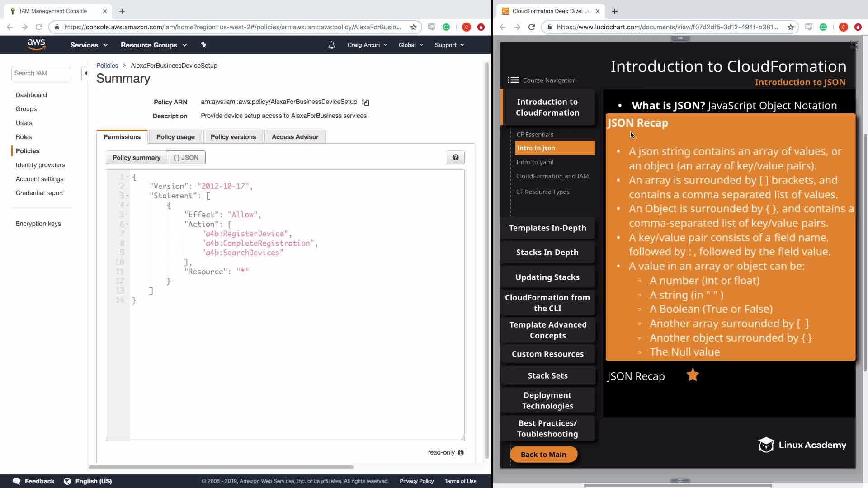Viewport: 868px width, 488px height.
Task: Switch view to JSON toggle
Action: point(186,158)
